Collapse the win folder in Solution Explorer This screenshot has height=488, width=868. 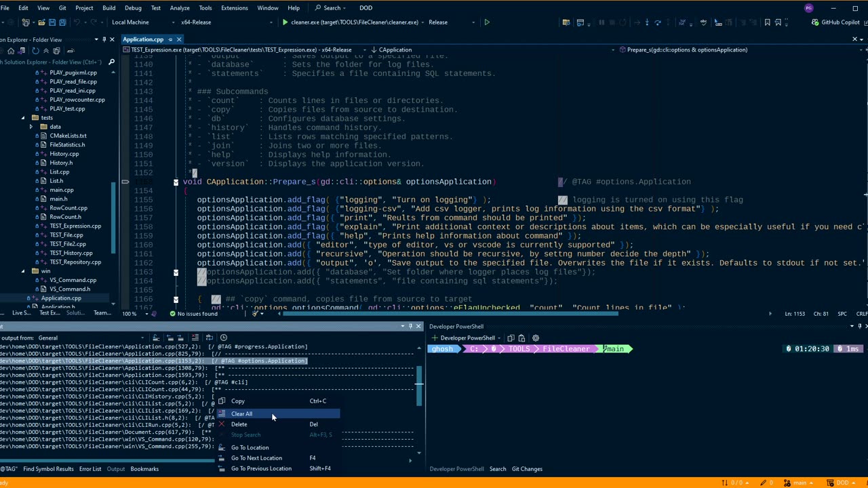(23, 271)
